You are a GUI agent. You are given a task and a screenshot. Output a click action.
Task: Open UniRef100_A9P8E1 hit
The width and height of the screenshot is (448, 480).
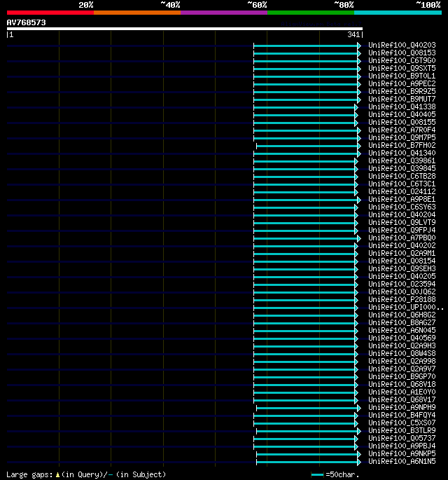point(402,199)
